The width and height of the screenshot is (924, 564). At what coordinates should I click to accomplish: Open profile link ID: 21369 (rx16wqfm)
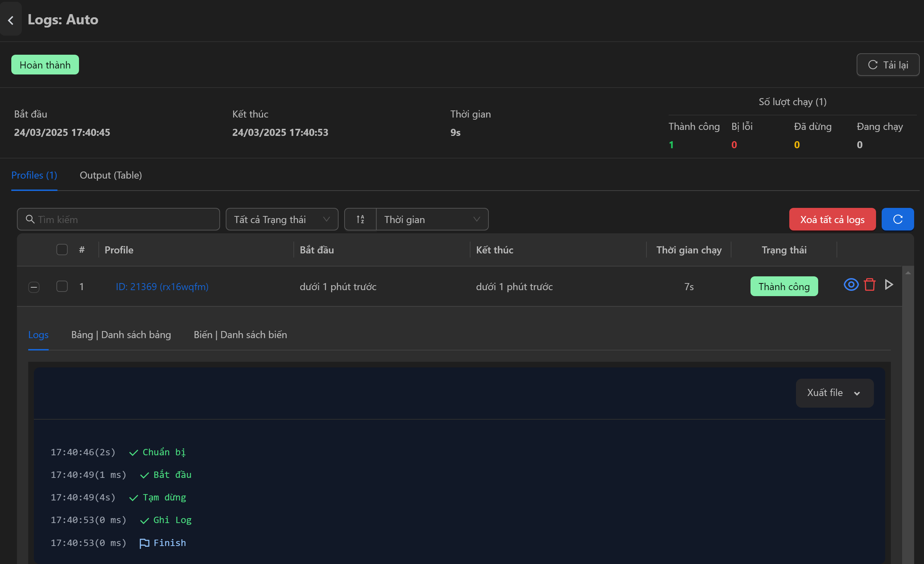pyautogui.click(x=162, y=286)
